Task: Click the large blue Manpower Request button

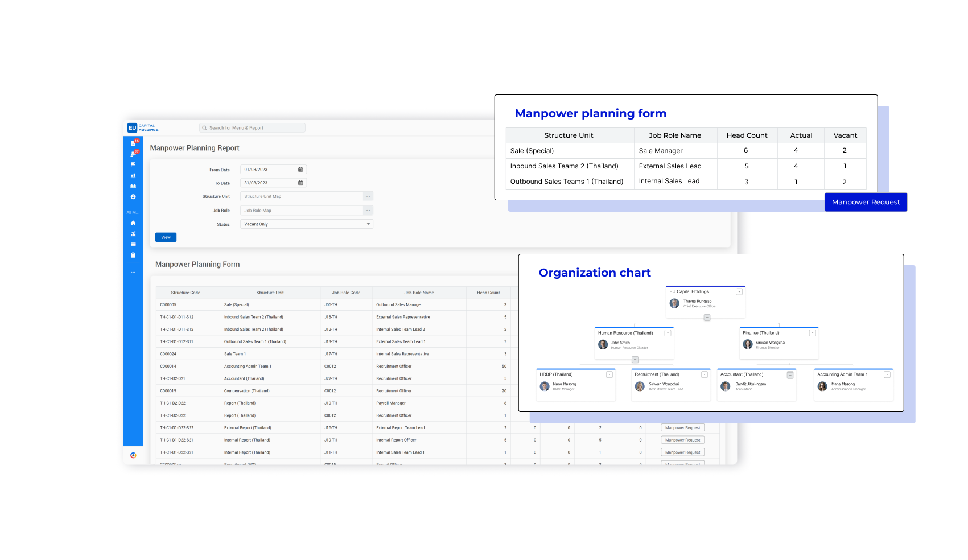Action: [866, 202]
